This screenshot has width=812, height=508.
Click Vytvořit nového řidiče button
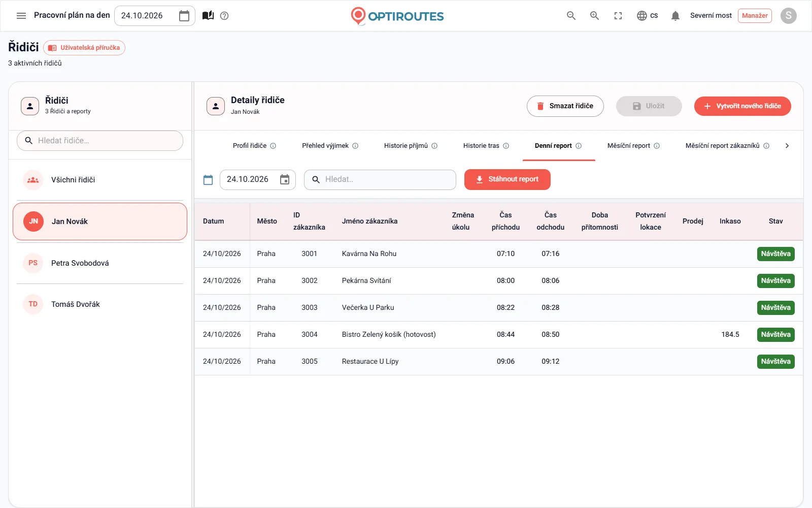742,106
